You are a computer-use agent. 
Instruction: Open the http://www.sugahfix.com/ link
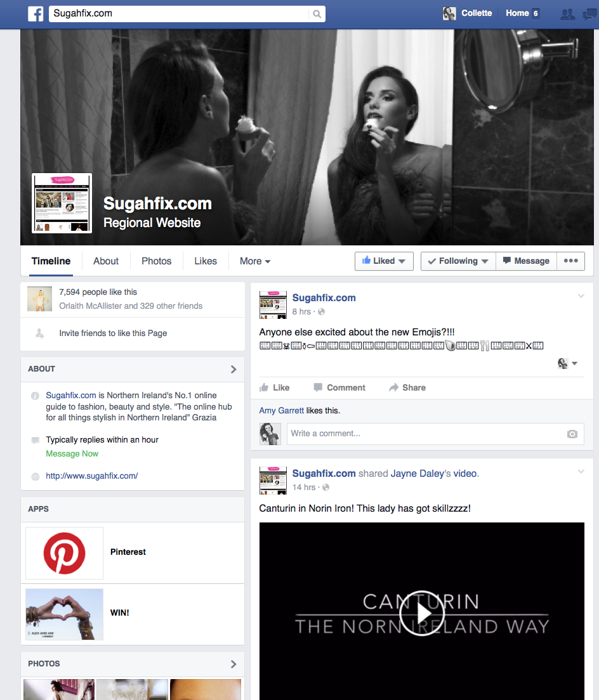point(92,476)
